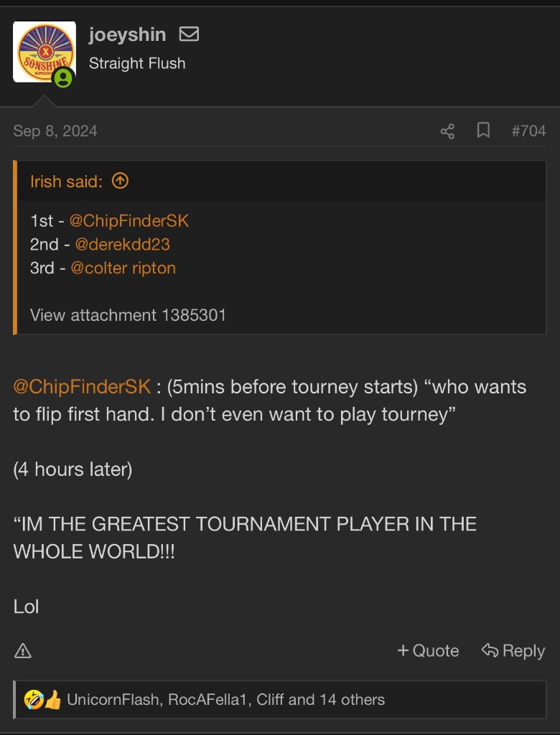The width and height of the screenshot is (560, 735).
Task: Click 'View attachment 1385301' text
Action: click(128, 315)
